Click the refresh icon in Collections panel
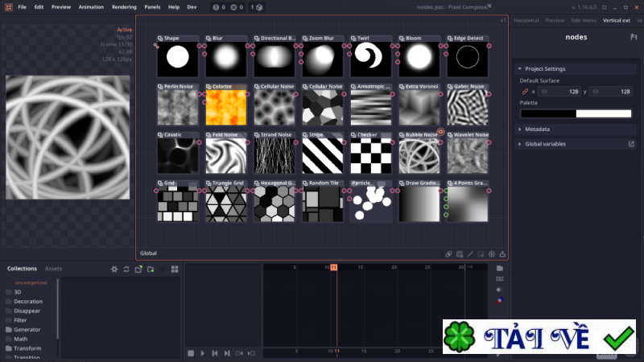This screenshot has width=644, height=362. (x=126, y=269)
